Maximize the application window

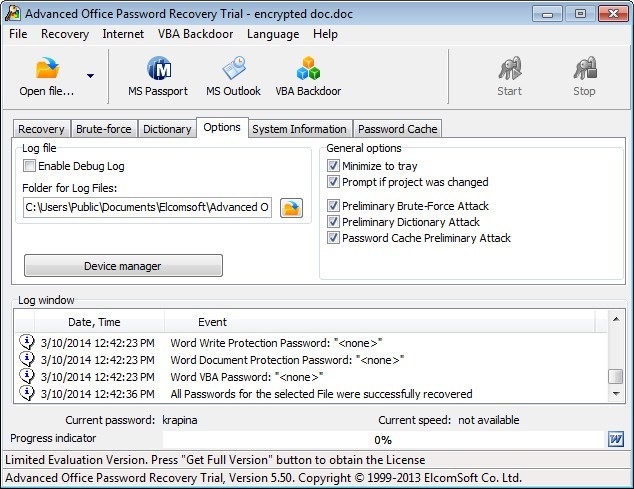tap(580, 14)
